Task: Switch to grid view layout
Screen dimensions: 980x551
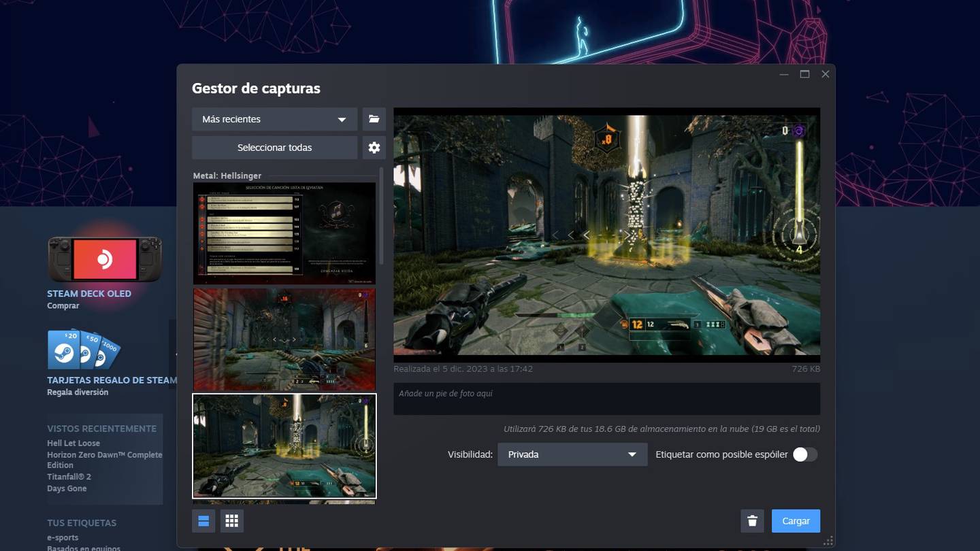Action: click(231, 521)
